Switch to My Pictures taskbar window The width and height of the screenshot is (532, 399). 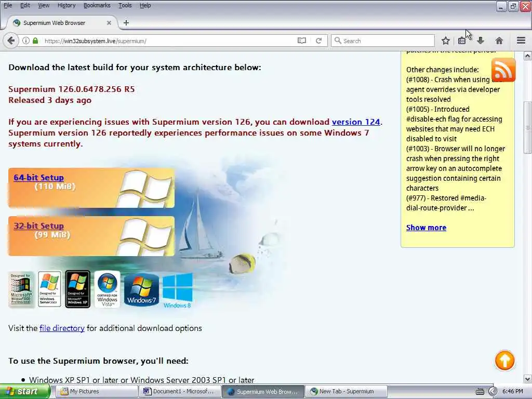click(96, 392)
